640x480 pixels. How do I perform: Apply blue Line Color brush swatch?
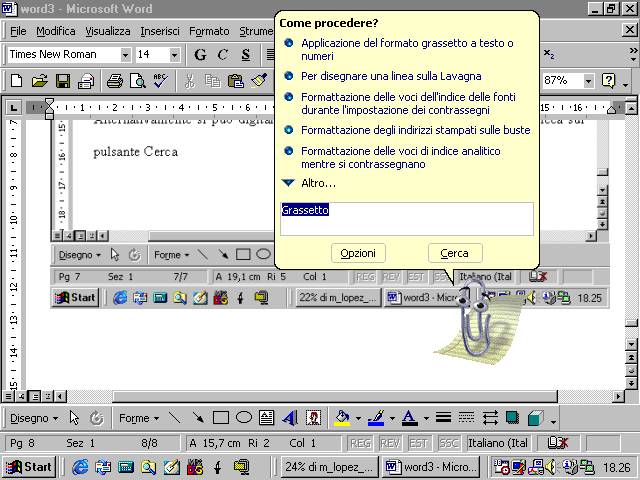click(376, 418)
